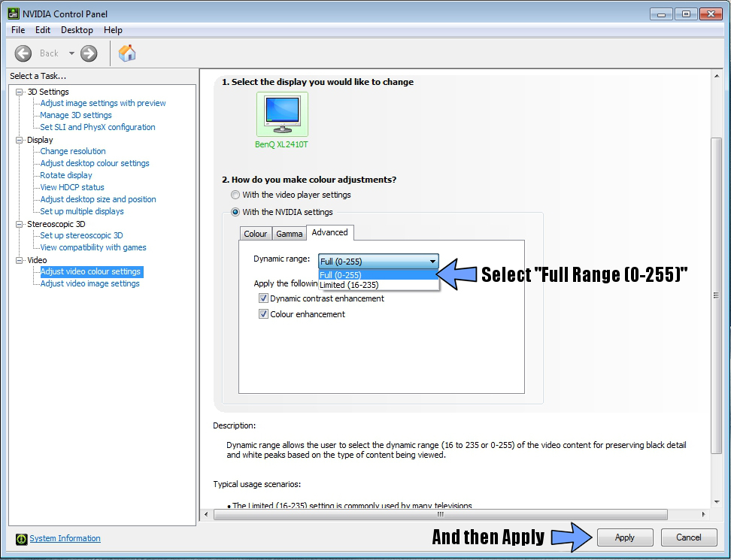
Task: Click the horizontal scrollbar thumb
Action: pyautogui.click(x=441, y=514)
